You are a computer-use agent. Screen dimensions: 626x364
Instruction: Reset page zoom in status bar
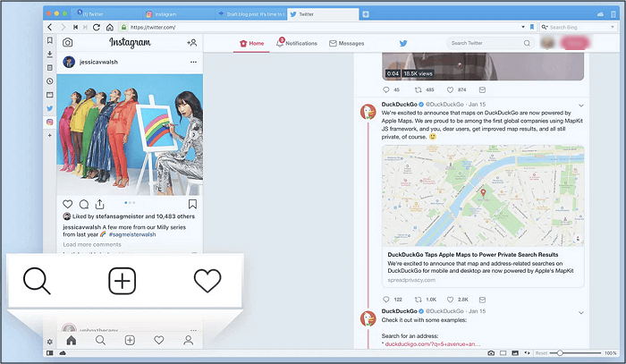(541, 353)
